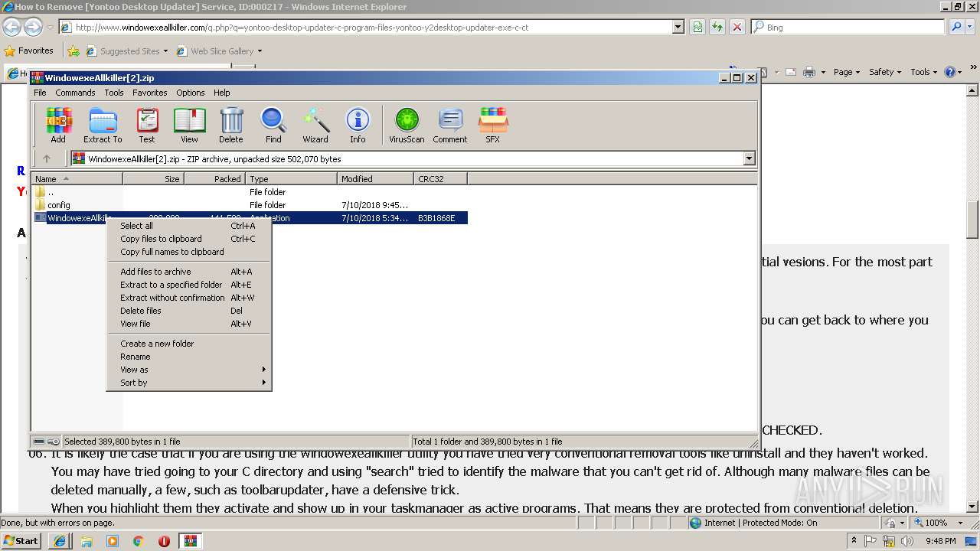Run the VirusScan toolbar icon
This screenshot has height=551, width=980.
[407, 125]
